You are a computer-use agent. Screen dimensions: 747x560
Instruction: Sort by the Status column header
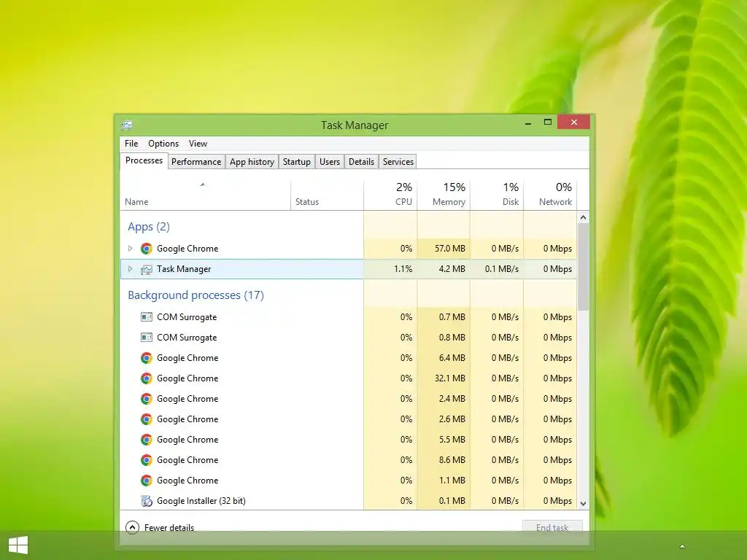(327, 195)
